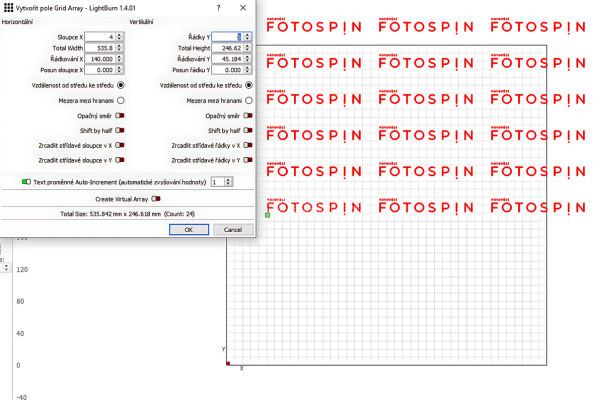This screenshot has height=400, width=600.
Task: Use the Řádkování Y spinner arrows
Action: pyautogui.click(x=247, y=59)
